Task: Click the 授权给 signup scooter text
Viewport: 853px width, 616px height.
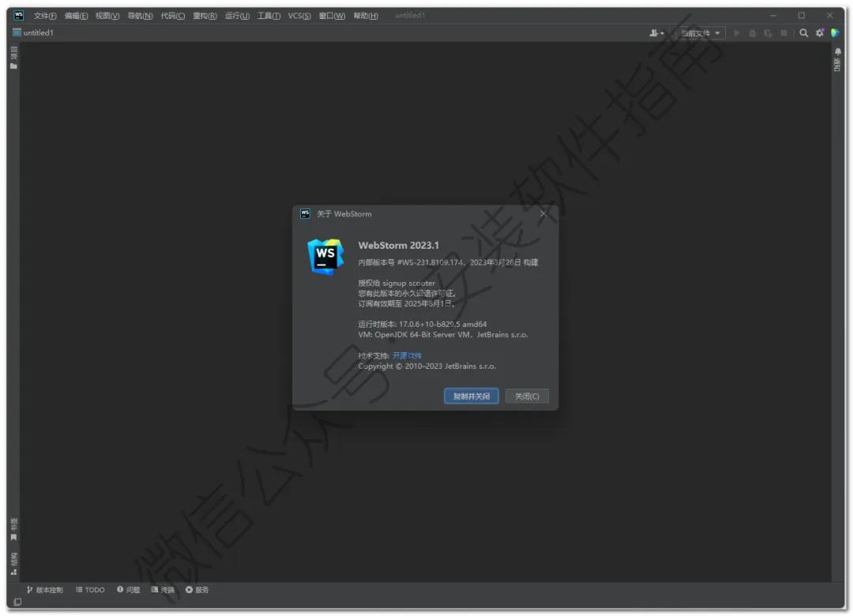Action: pyautogui.click(x=396, y=284)
